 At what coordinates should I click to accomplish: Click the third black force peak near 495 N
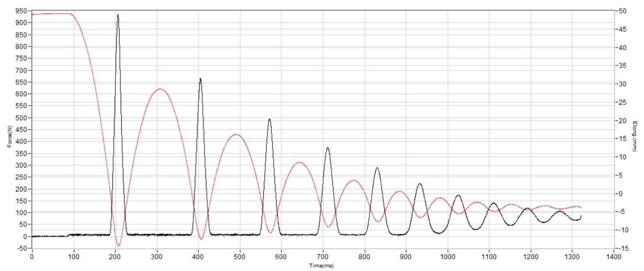pos(269,119)
